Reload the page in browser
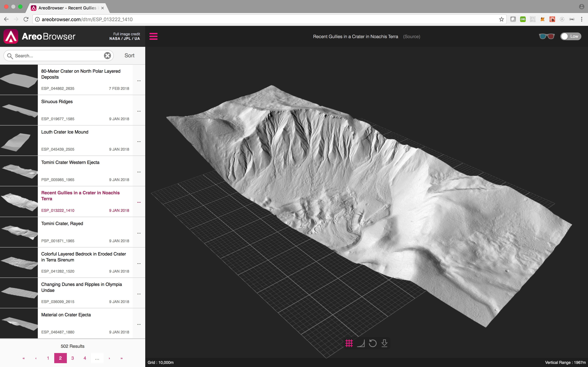Viewport: 588px width, 367px height. pyautogui.click(x=26, y=19)
